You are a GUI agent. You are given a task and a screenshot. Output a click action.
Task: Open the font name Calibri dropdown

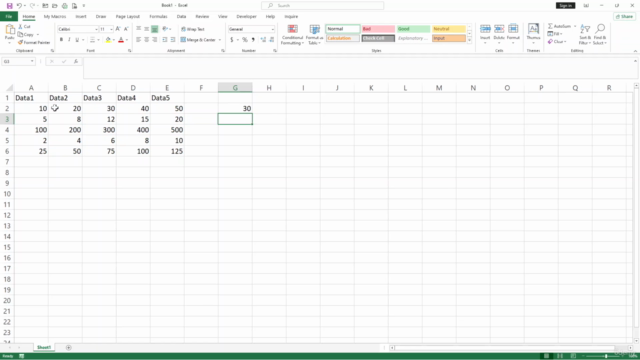tap(96, 29)
